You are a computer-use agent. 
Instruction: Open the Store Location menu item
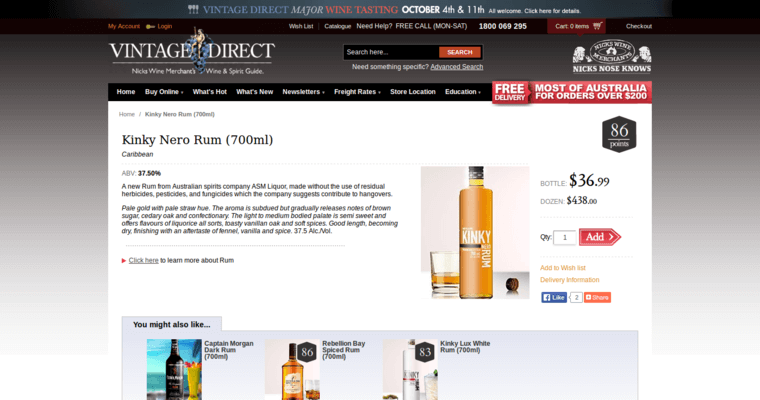tap(412, 92)
